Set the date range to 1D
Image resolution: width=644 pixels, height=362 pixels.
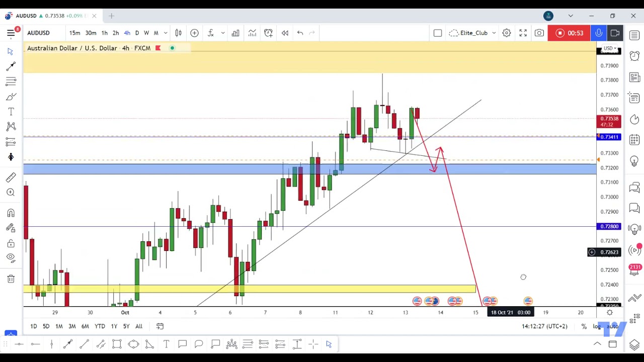click(x=33, y=326)
